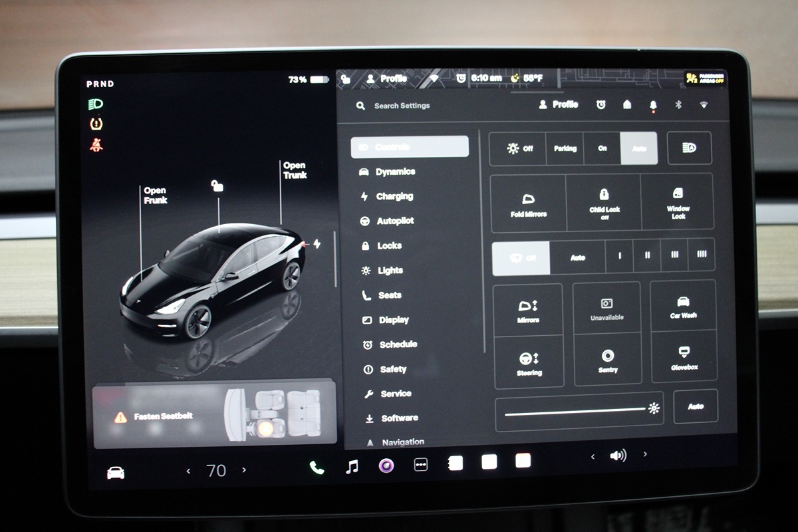Activate Sentry mode
The width and height of the screenshot is (798, 532).
[x=607, y=360]
